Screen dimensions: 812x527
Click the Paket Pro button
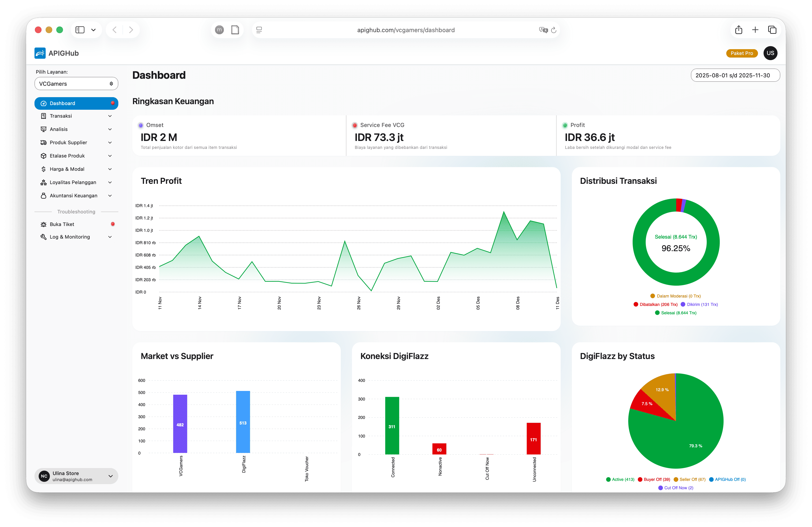point(742,53)
